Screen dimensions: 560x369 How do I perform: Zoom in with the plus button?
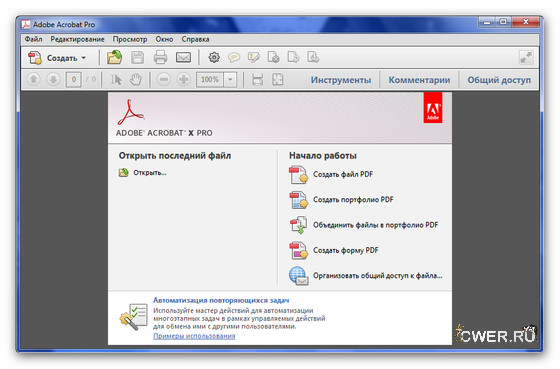click(184, 79)
